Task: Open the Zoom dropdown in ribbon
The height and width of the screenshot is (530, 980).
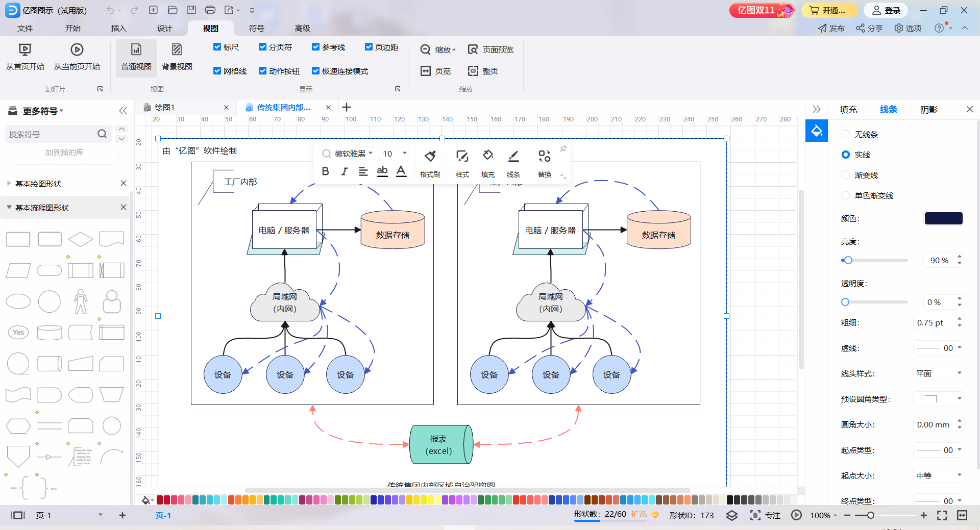Action: point(438,49)
